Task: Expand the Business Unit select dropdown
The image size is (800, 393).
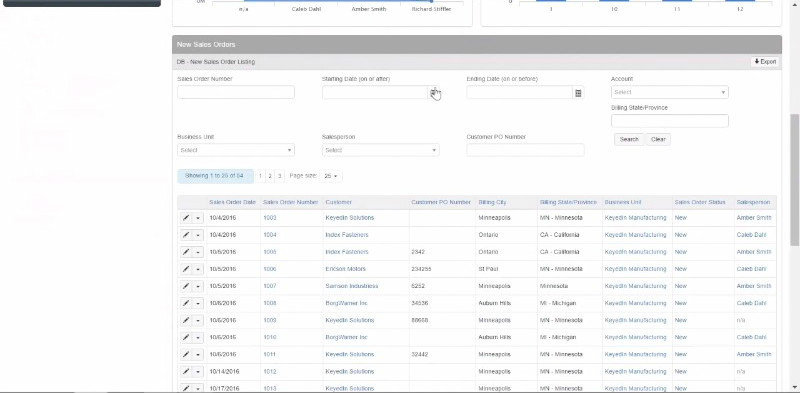Action: tap(236, 150)
